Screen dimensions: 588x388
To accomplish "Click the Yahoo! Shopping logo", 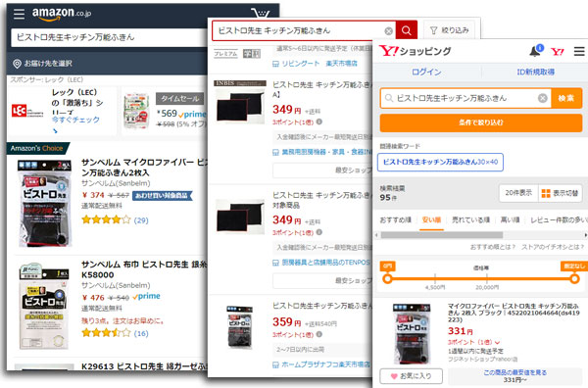I will [x=416, y=51].
